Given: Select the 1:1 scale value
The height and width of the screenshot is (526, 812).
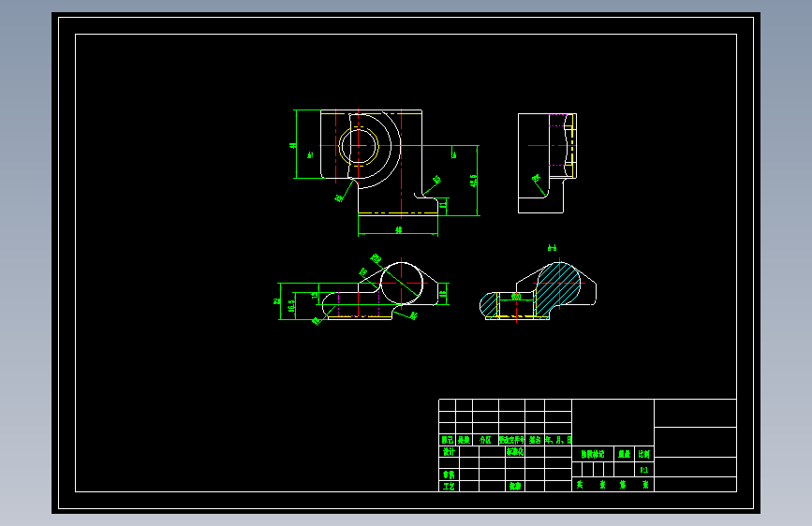Looking at the screenshot, I should (x=643, y=470).
